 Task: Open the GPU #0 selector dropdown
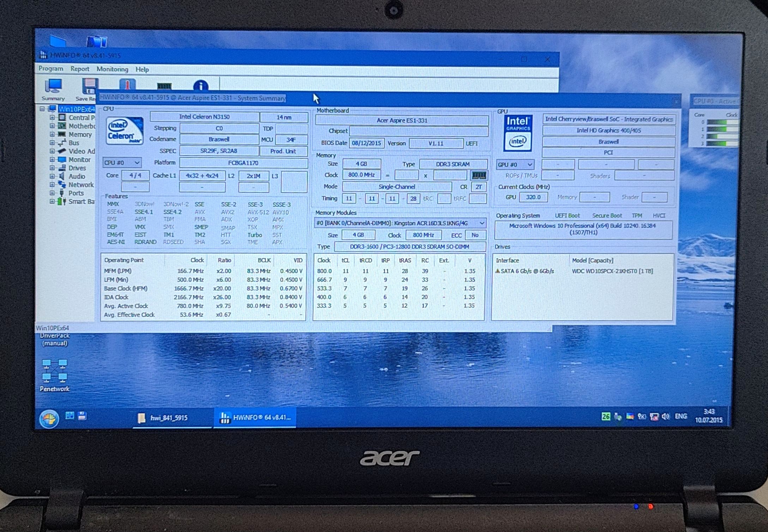tap(515, 165)
